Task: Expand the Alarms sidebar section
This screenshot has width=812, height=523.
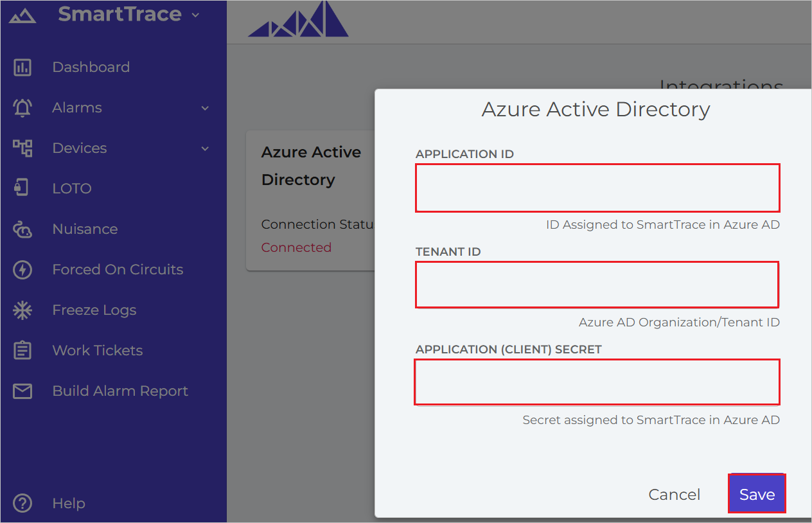Action: pyautogui.click(x=204, y=108)
